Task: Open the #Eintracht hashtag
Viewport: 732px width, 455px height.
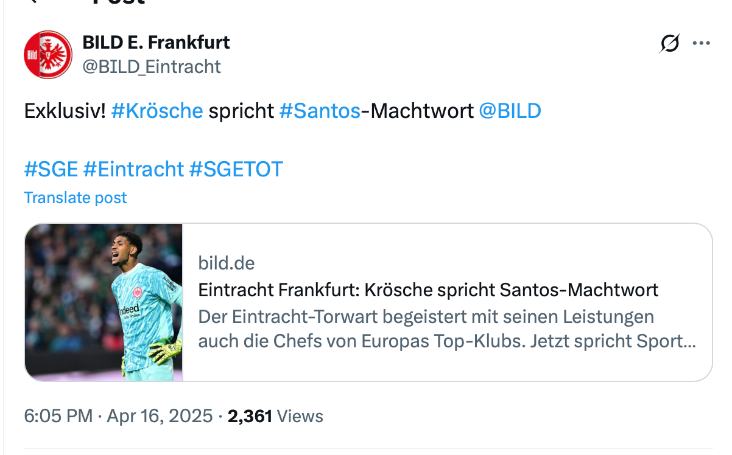Action: [135, 169]
